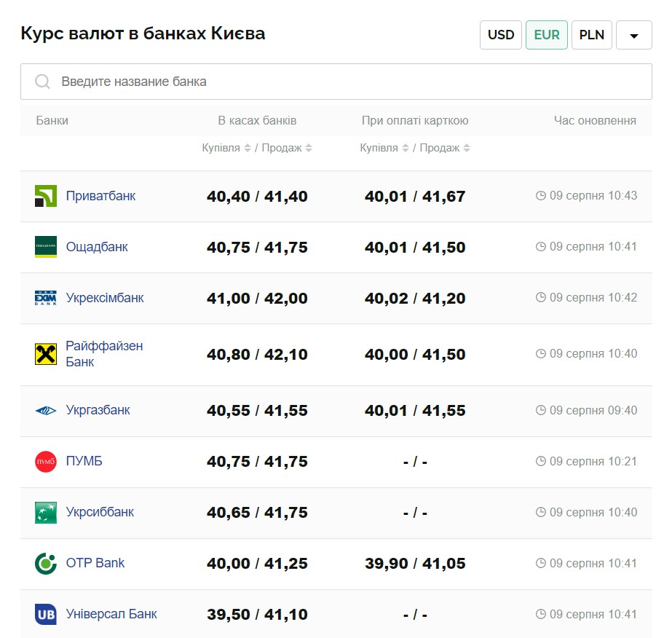Viewport: 672px width, 638px height.
Task: Click the clock icon in Ощадбанк row
Action: 540,247
